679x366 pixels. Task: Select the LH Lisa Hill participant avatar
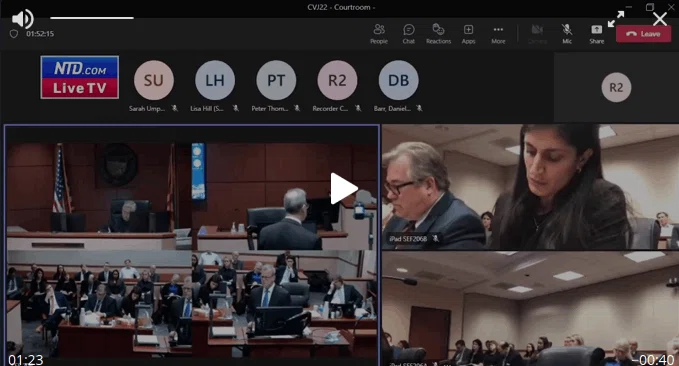click(x=215, y=80)
